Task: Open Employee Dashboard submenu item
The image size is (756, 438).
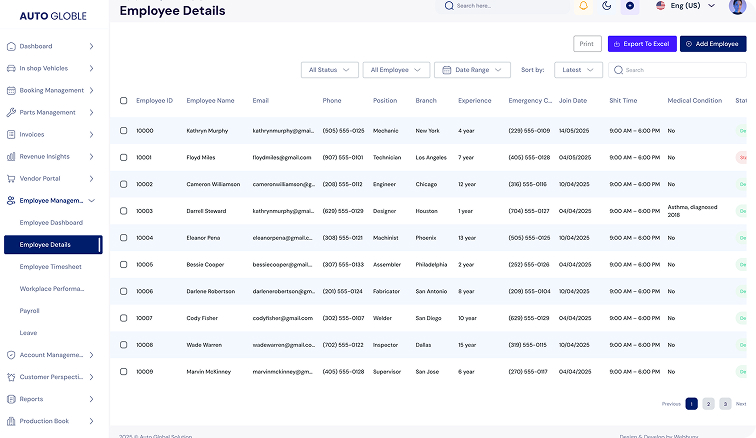Action: pyautogui.click(x=51, y=223)
